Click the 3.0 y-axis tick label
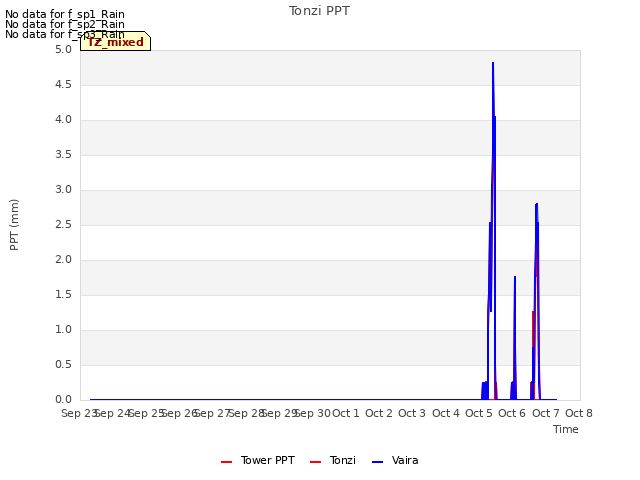The height and width of the screenshot is (480, 640). 63,190
